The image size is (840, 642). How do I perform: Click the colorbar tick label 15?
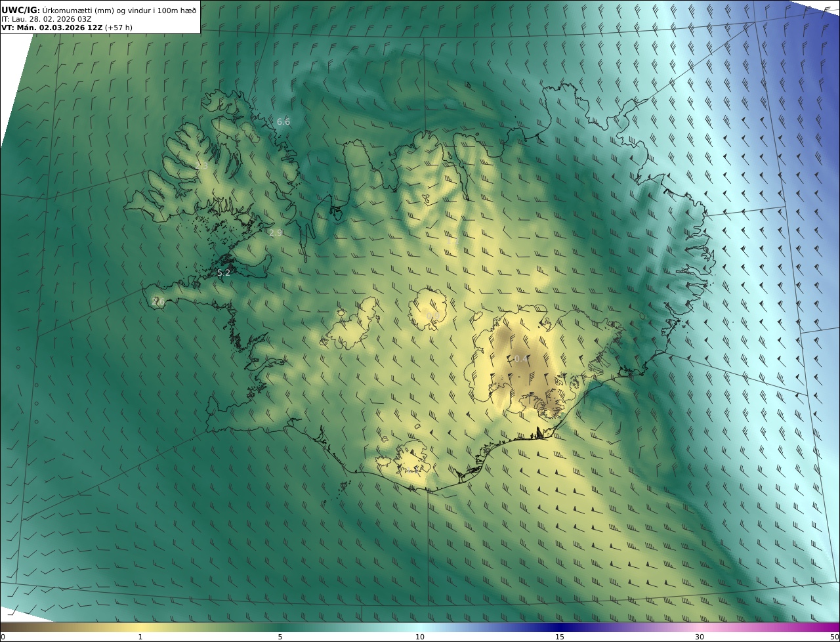[560, 637]
